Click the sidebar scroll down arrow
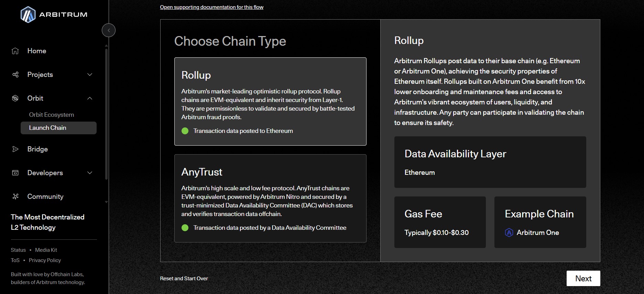 (x=106, y=202)
